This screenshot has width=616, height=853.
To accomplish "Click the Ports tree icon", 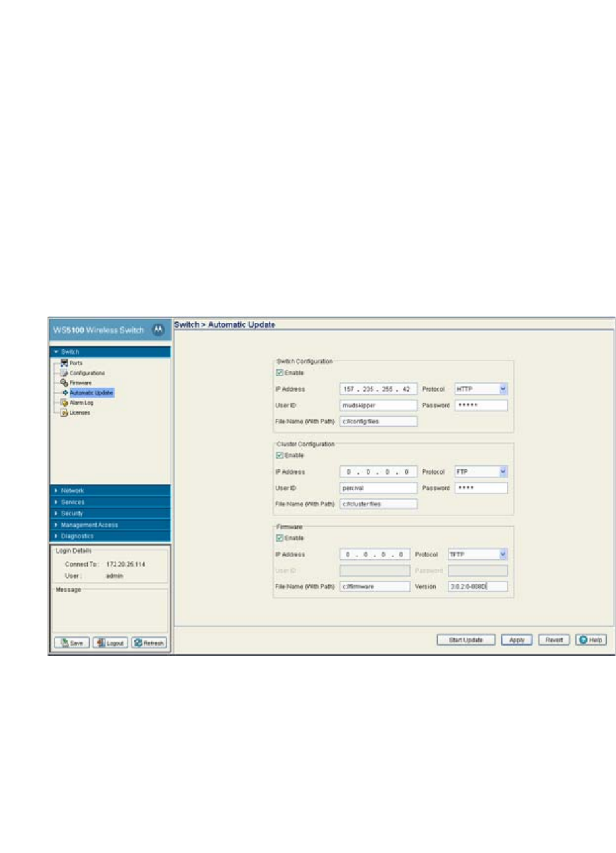I will (x=64, y=363).
